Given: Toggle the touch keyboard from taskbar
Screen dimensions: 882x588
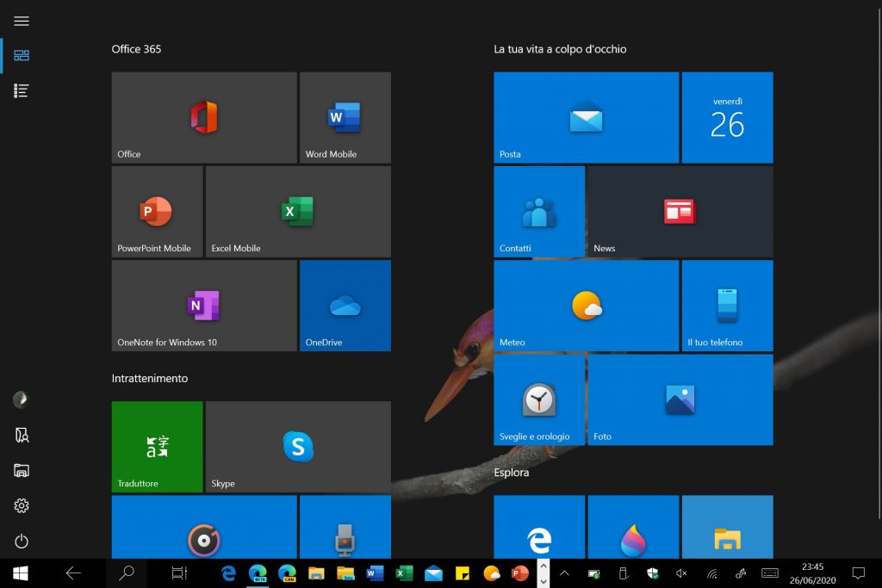Looking at the screenshot, I should 770,573.
